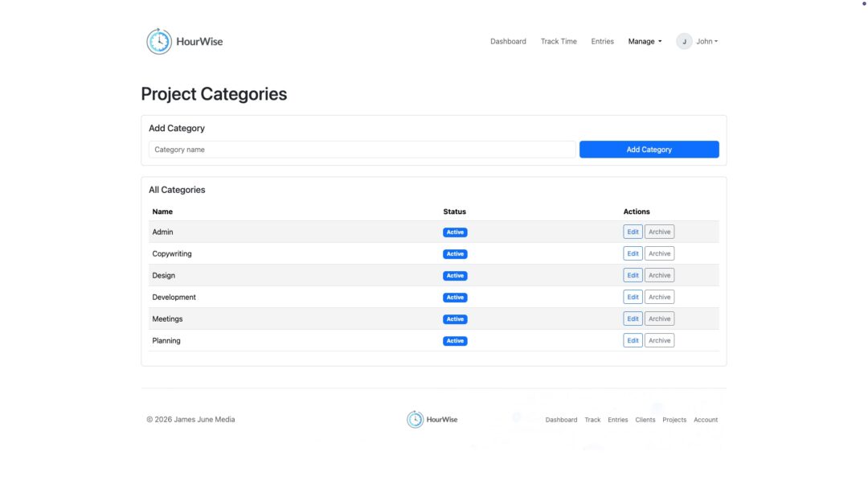
Task: Edit the Development category
Action: pyautogui.click(x=633, y=298)
